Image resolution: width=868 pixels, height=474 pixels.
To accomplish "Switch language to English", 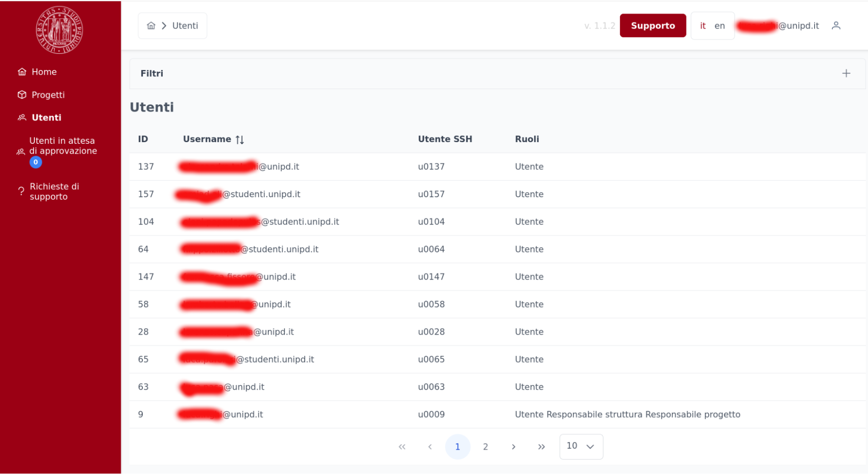I will click(x=719, y=26).
